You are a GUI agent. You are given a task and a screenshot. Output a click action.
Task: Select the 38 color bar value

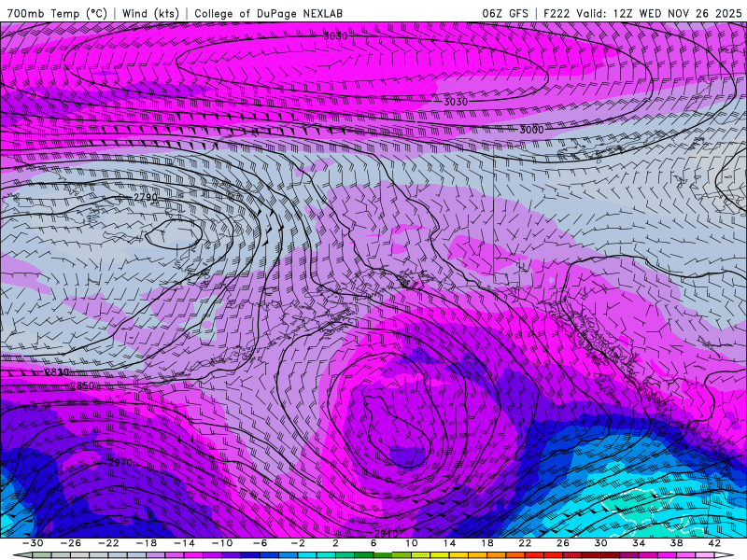click(x=676, y=543)
